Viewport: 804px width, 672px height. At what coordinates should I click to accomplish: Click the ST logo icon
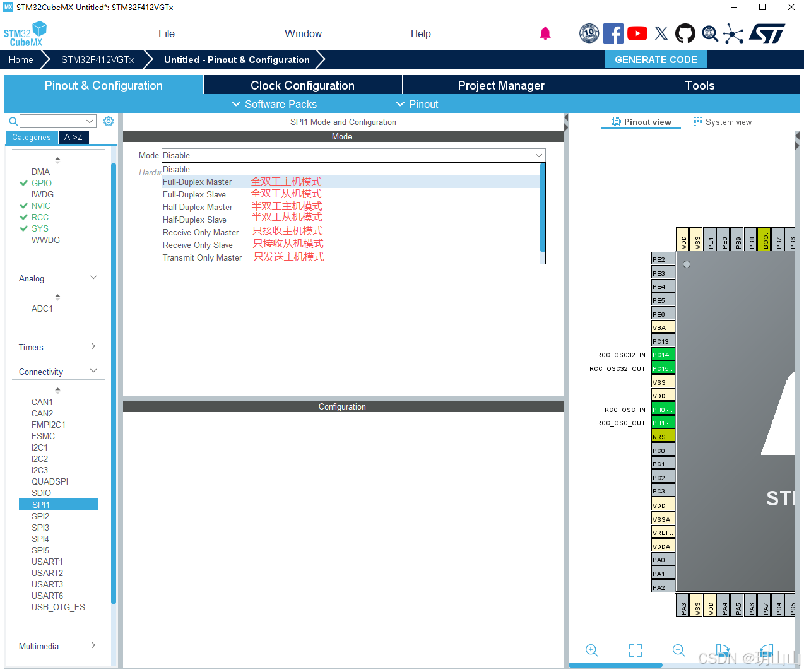[x=767, y=33]
